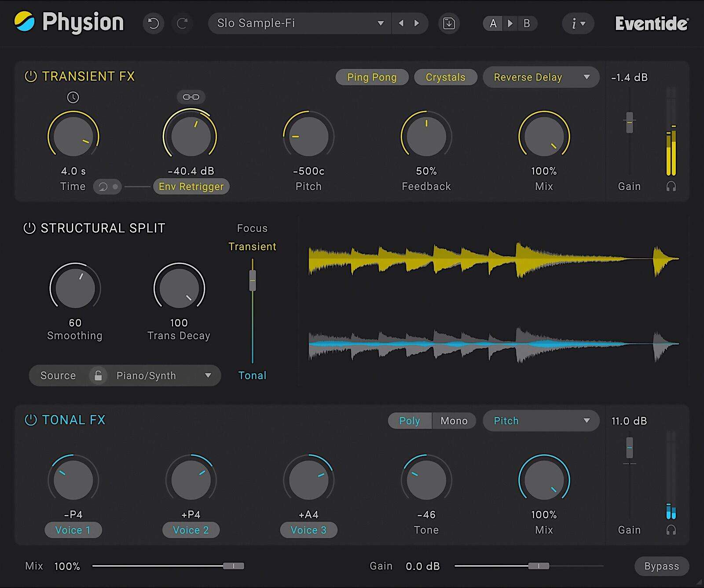Click the -1.4 dB transient gain value

tap(630, 77)
